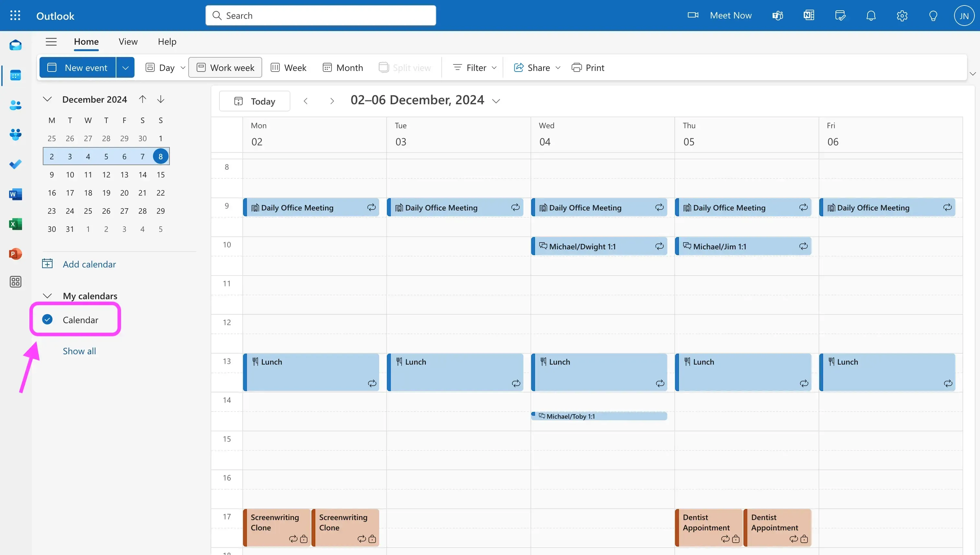
Task: Open Settings gear icon
Action: [x=902, y=15]
